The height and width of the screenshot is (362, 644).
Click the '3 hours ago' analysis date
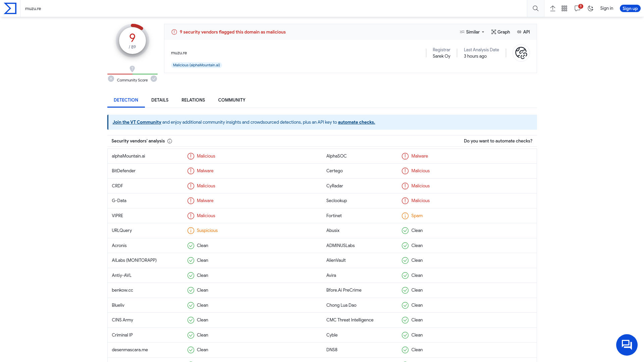tap(475, 56)
